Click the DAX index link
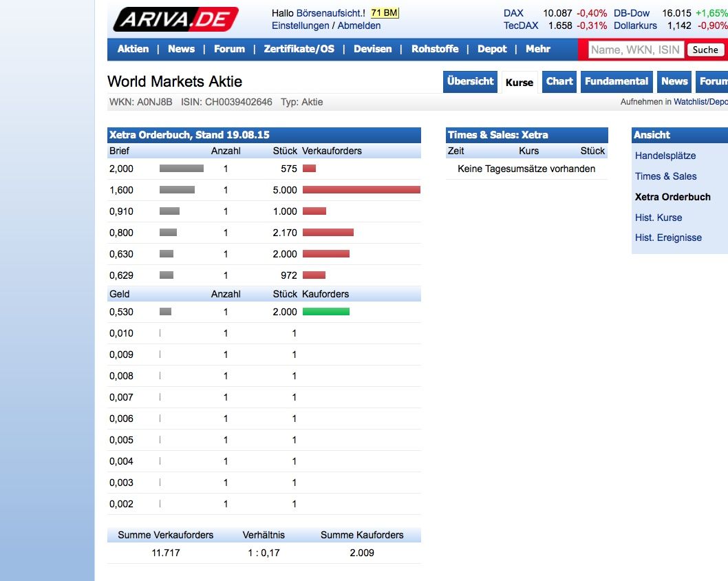Image resolution: width=728 pixels, height=581 pixels. [513, 13]
